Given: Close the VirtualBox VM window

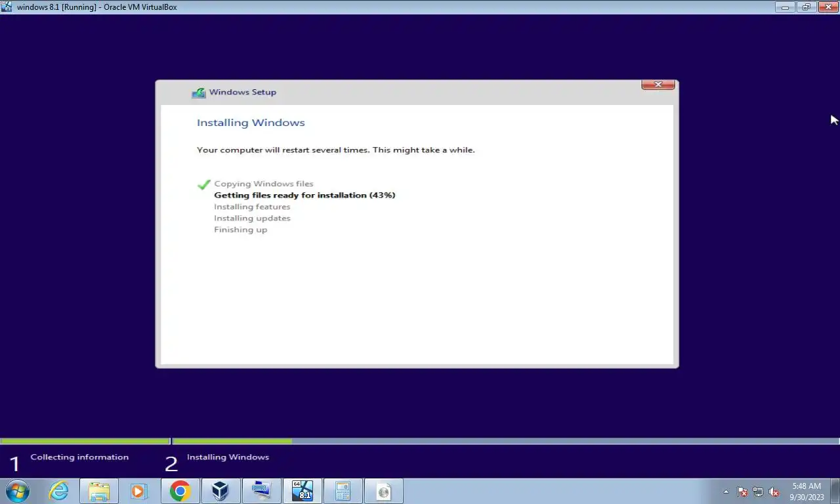Looking at the screenshot, I should tap(828, 7).
